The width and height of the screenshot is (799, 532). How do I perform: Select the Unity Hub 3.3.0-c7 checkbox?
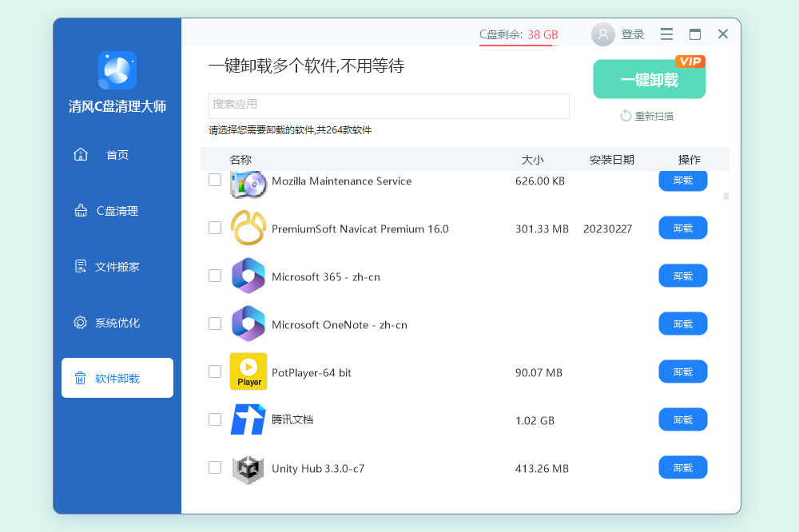215,467
